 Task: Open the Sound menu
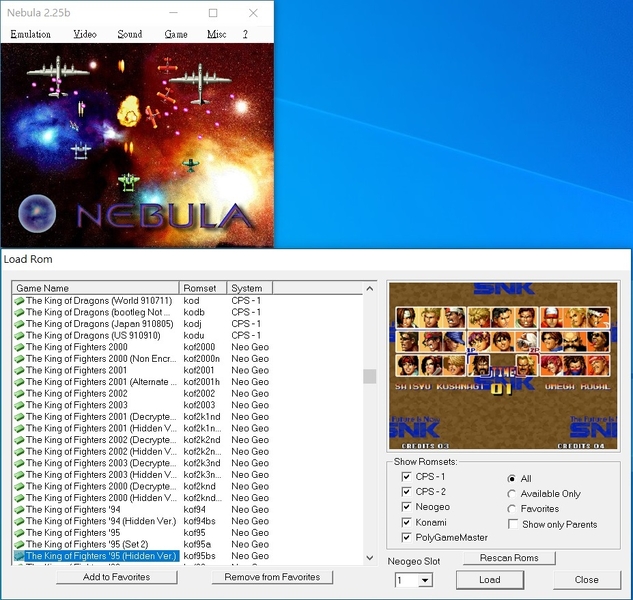coord(130,34)
